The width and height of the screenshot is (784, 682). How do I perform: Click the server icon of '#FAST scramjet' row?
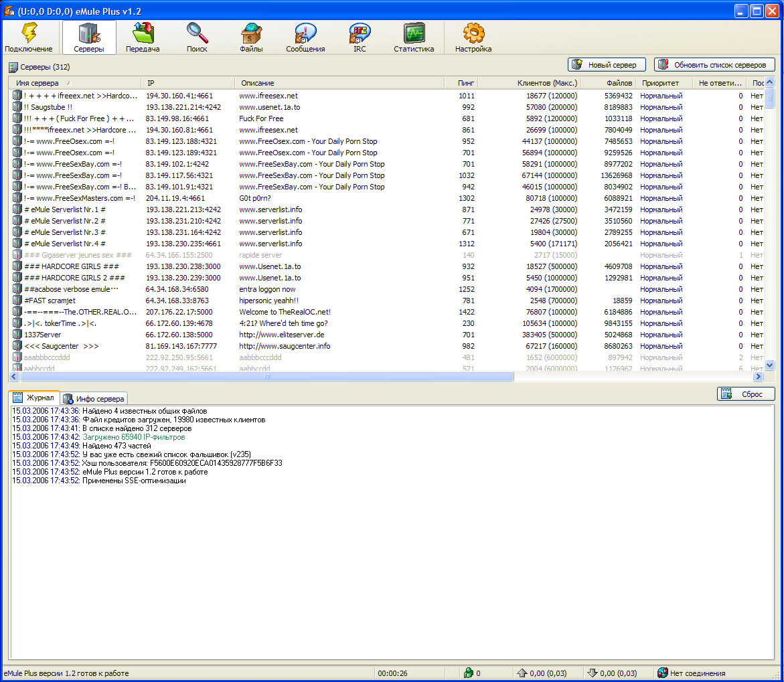(x=17, y=301)
